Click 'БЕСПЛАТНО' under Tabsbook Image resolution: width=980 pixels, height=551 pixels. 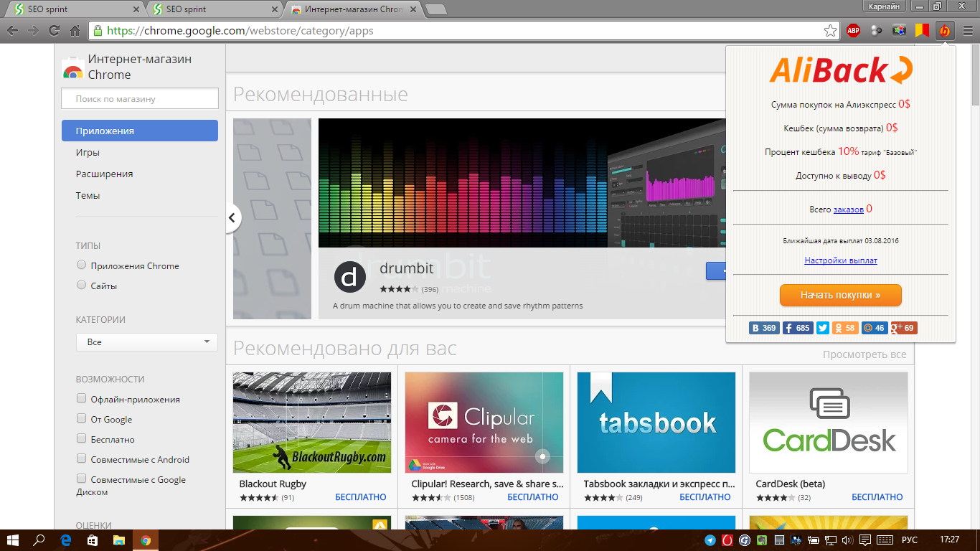(x=705, y=497)
